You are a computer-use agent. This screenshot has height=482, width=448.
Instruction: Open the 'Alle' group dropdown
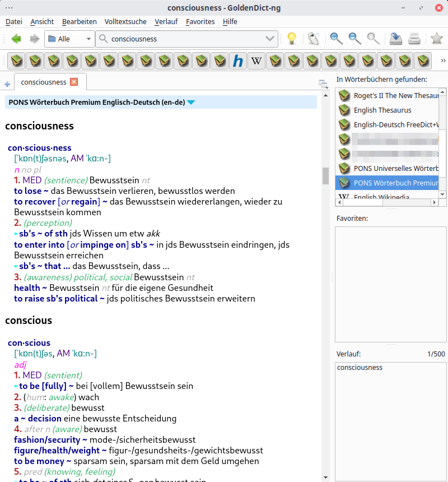[69, 39]
